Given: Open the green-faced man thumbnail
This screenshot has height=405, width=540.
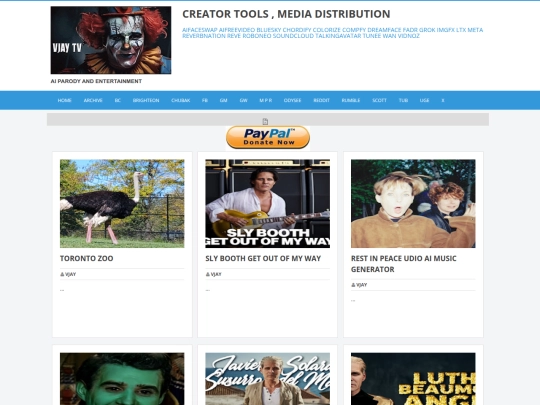Looking at the screenshot, I should pyautogui.click(x=122, y=379).
